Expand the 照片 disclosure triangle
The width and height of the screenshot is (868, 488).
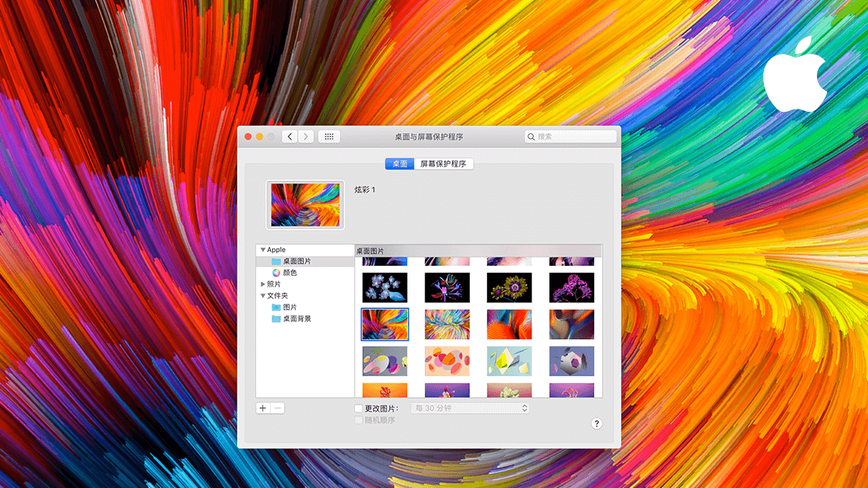point(263,284)
